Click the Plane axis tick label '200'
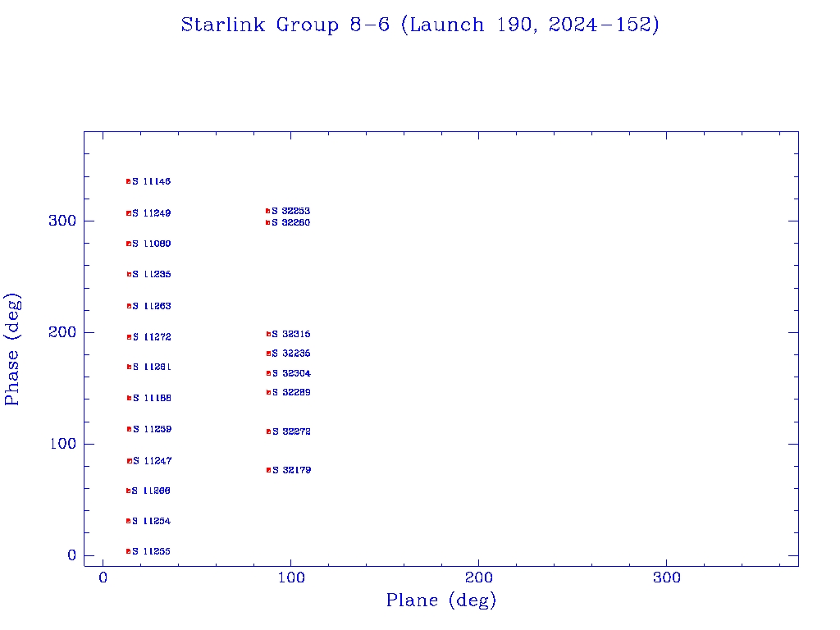The width and height of the screenshot is (840, 630). [478, 577]
